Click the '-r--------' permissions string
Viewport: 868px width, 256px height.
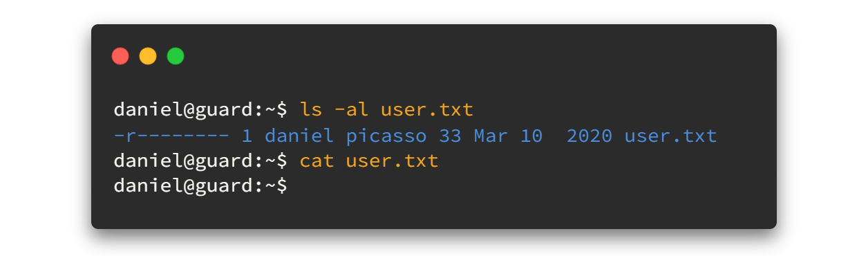pos(171,136)
